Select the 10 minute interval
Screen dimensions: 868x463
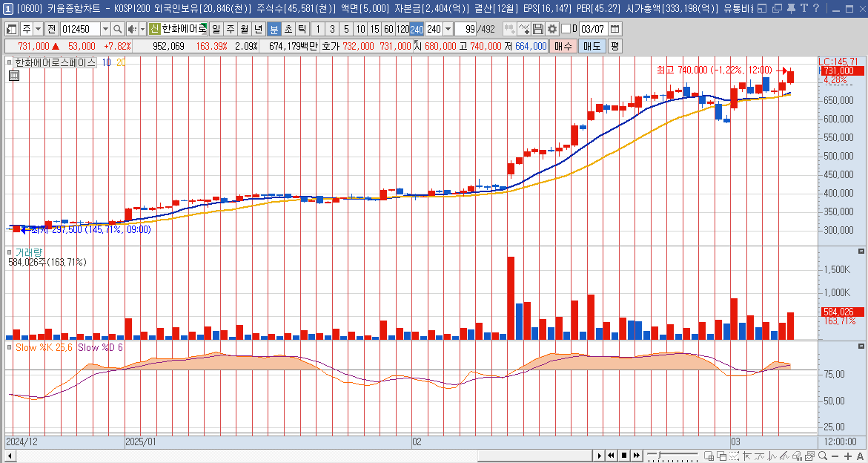click(360, 29)
